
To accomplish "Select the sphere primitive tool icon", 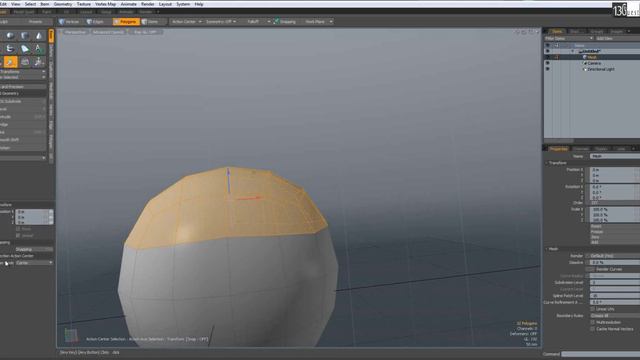I will (10, 36).
